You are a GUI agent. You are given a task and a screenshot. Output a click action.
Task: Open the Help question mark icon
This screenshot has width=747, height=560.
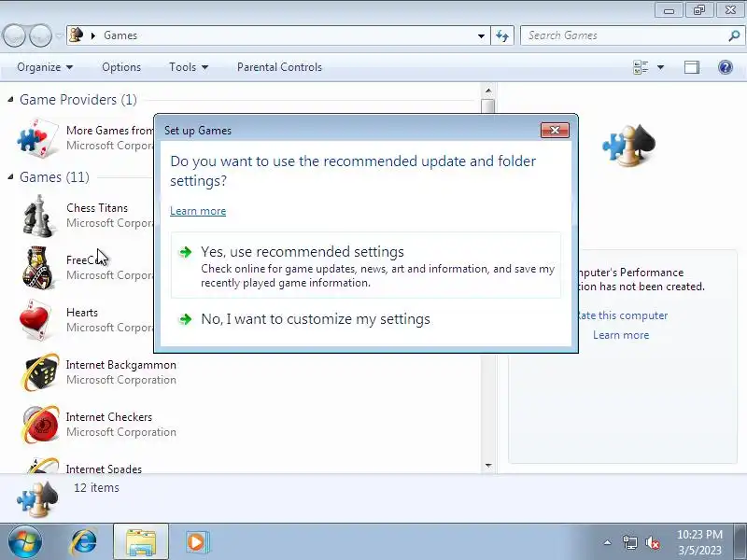coord(726,67)
